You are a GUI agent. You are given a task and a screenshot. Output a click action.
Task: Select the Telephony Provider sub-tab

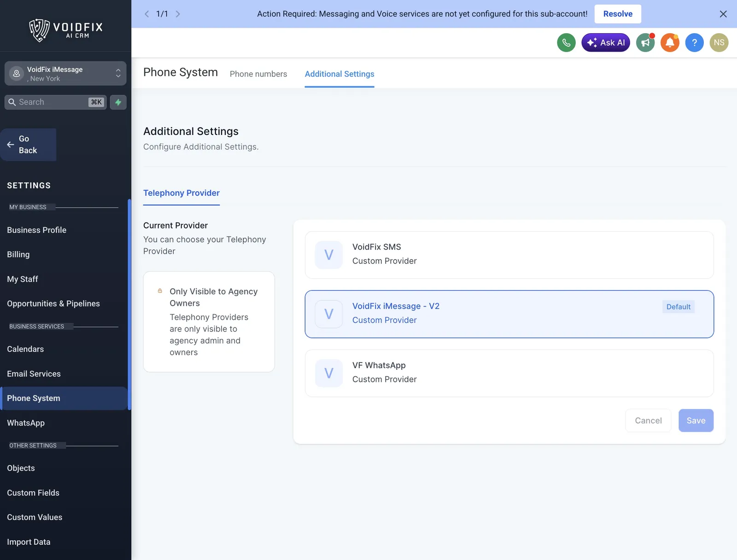[x=181, y=193]
